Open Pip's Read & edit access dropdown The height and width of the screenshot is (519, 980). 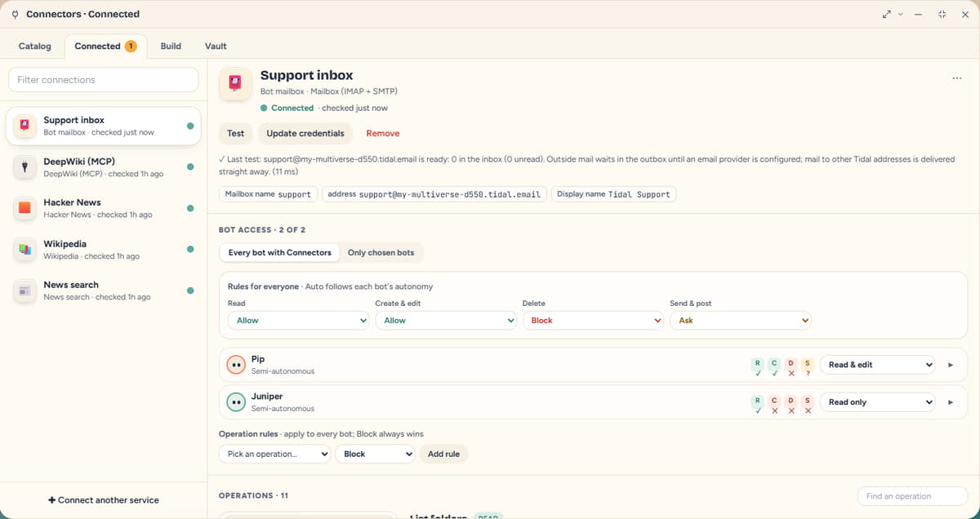pyautogui.click(x=877, y=365)
